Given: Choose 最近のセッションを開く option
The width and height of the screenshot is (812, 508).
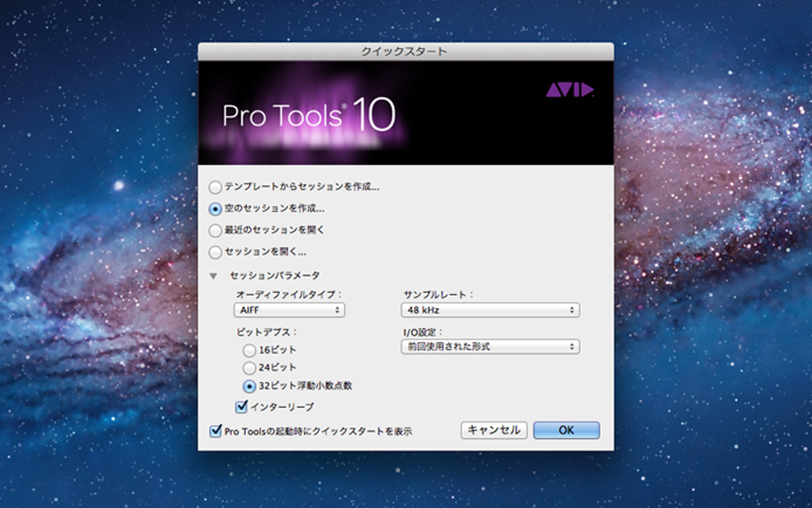Looking at the screenshot, I should tap(216, 230).
